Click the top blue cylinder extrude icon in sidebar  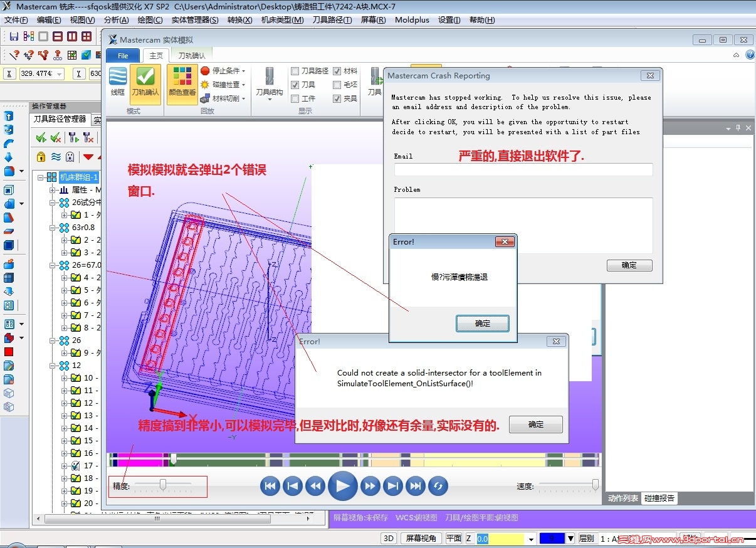(x=9, y=116)
